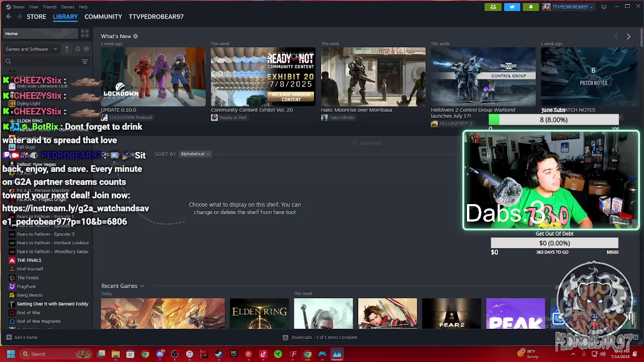644x362 pixels.
Task: Open OBS Studio from the taskbar
Action: 175,354
